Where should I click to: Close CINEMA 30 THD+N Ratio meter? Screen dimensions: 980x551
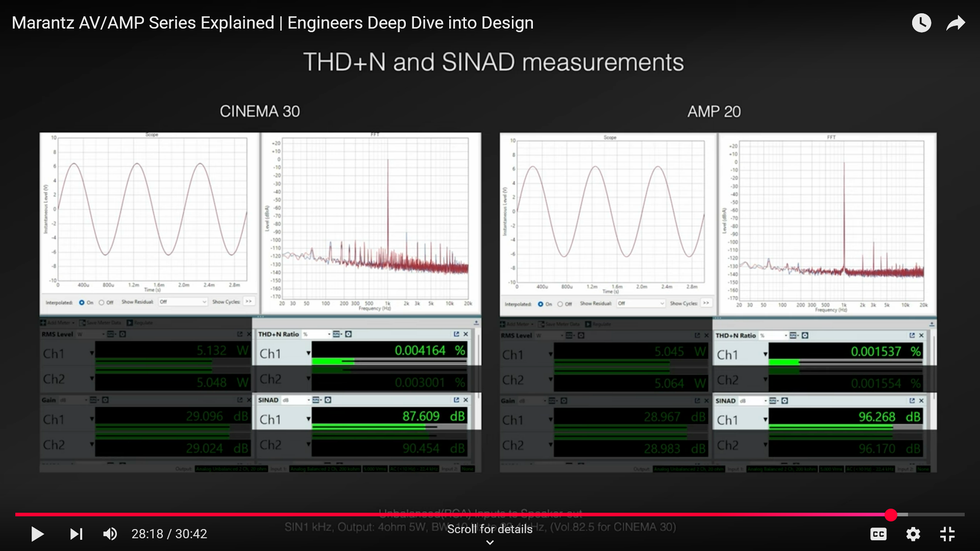[x=465, y=334]
